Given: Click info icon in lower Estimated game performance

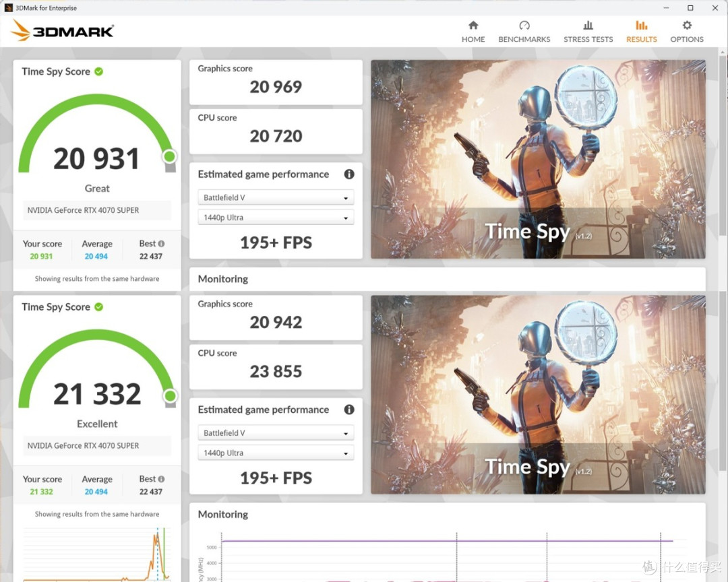Looking at the screenshot, I should pyautogui.click(x=349, y=410).
